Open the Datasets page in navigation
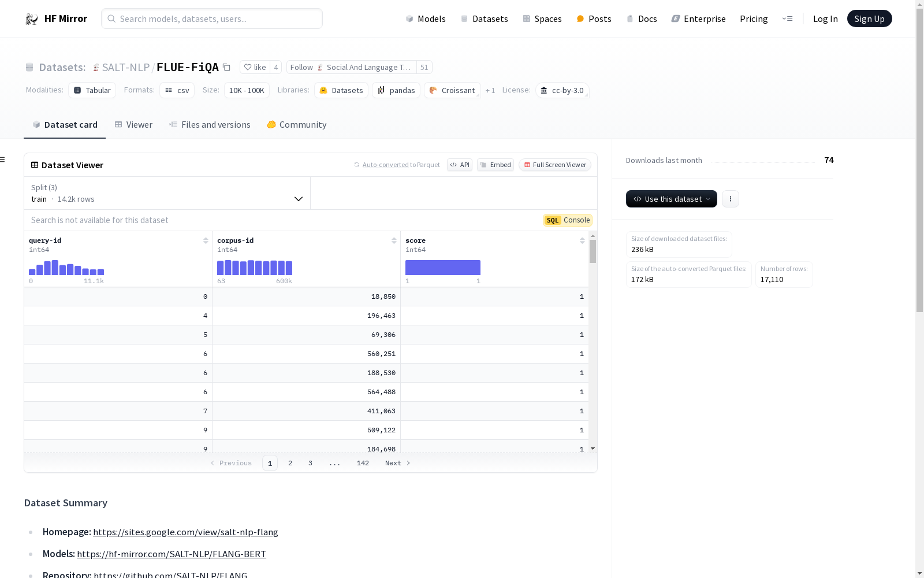The height and width of the screenshot is (578, 924). pyautogui.click(x=484, y=18)
